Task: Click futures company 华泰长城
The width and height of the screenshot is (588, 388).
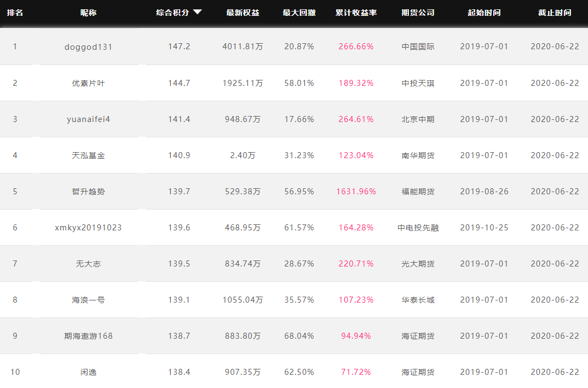Action: tap(418, 299)
